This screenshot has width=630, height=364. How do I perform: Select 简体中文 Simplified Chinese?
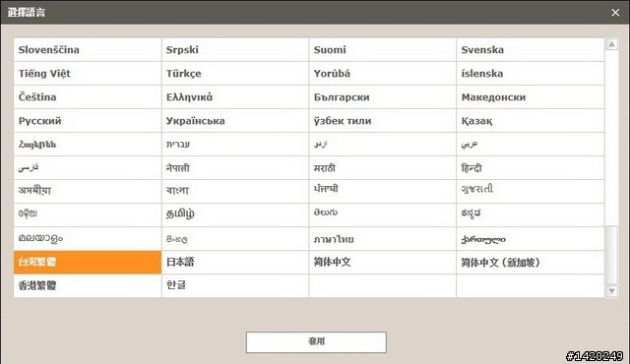(383, 263)
